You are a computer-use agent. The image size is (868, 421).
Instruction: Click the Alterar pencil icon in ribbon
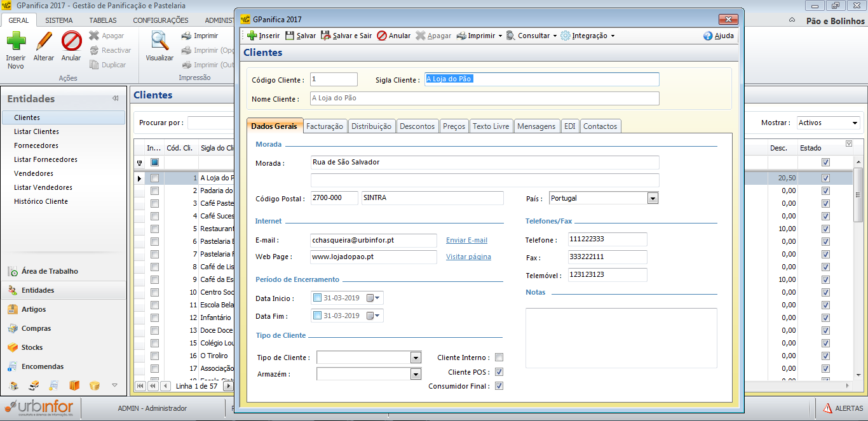[44, 42]
